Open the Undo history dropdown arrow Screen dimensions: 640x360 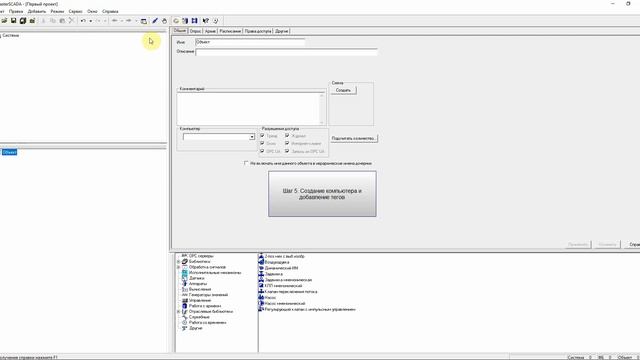[x=91, y=21]
